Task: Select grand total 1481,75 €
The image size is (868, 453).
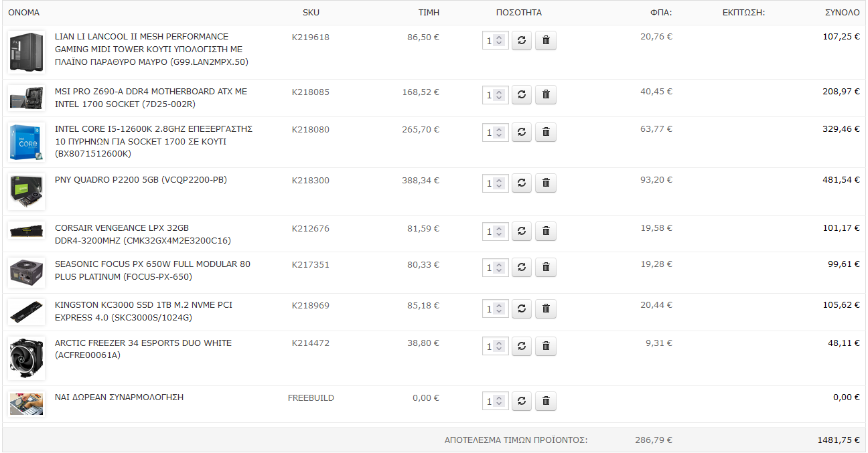Action: tap(839, 440)
